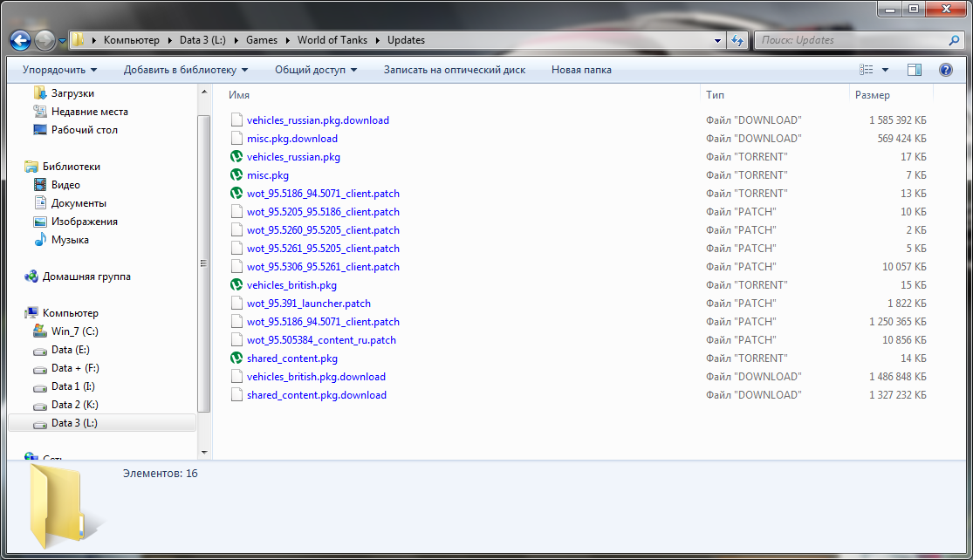Image resolution: width=973 pixels, height=560 pixels.
Task: Select the file wot_95.391_launcher.patch
Action: tap(308, 304)
